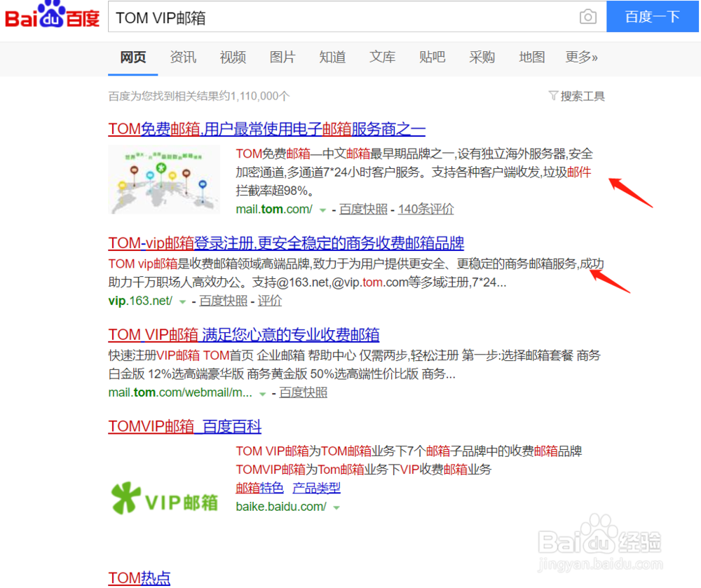Open the TOM免费邮箱 result title link
701x588 pixels.
pos(266,129)
